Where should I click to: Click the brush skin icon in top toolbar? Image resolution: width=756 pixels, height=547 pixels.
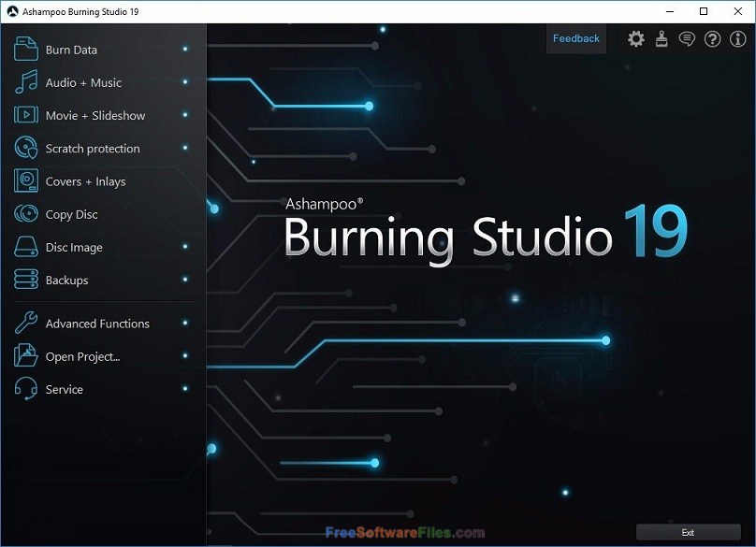661,38
